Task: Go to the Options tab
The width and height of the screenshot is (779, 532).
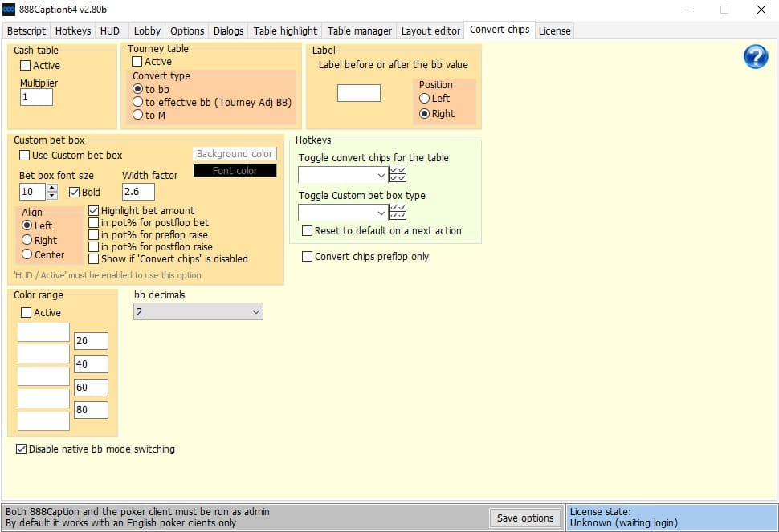Action: [x=187, y=30]
